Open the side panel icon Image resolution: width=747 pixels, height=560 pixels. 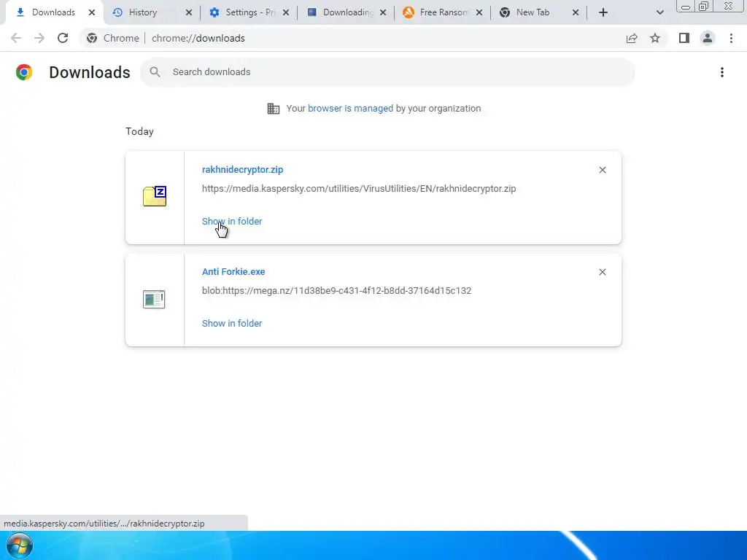(x=684, y=38)
